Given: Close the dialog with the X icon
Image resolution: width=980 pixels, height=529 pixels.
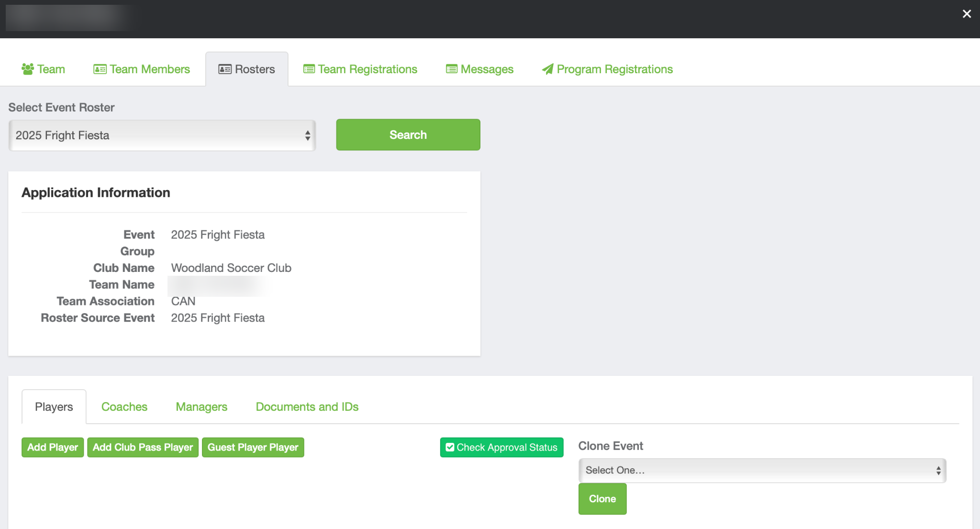Looking at the screenshot, I should click(x=967, y=14).
